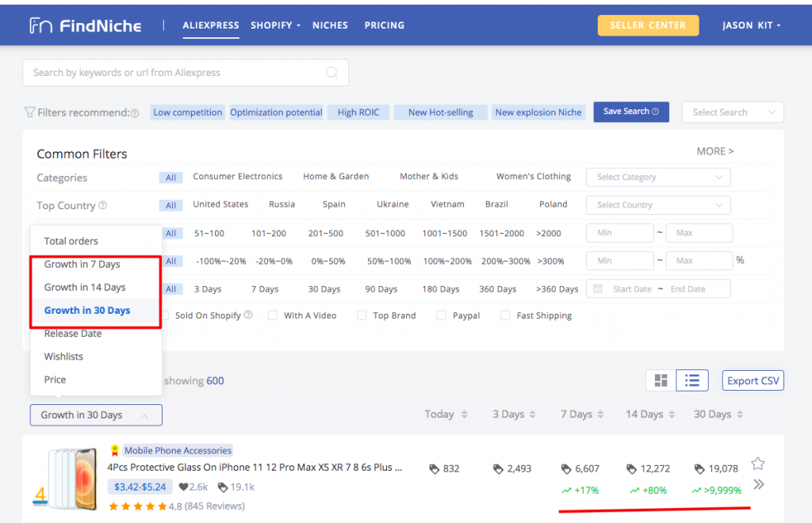Click the search magnifier icon
Viewport: 812px width, 523px height.
(332, 72)
